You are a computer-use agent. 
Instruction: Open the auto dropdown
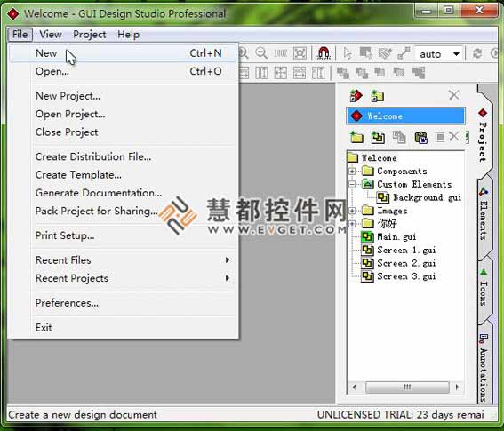(439, 53)
